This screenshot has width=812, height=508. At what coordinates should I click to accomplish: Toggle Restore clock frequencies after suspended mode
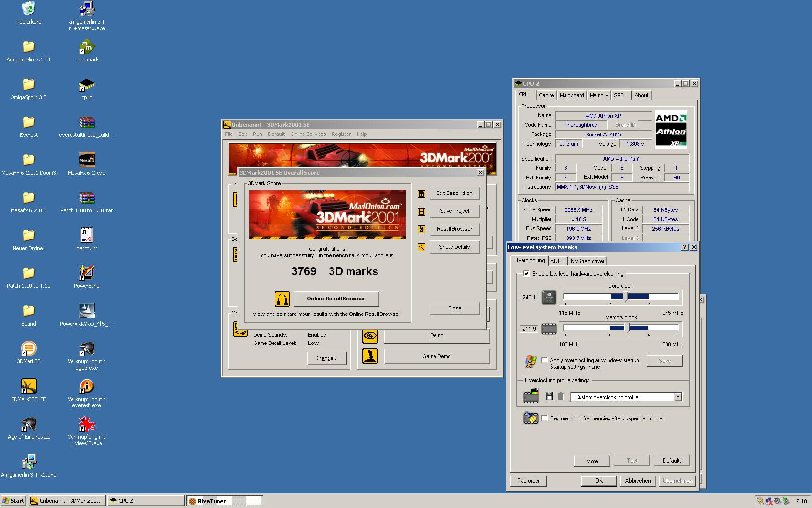click(545, 418)
